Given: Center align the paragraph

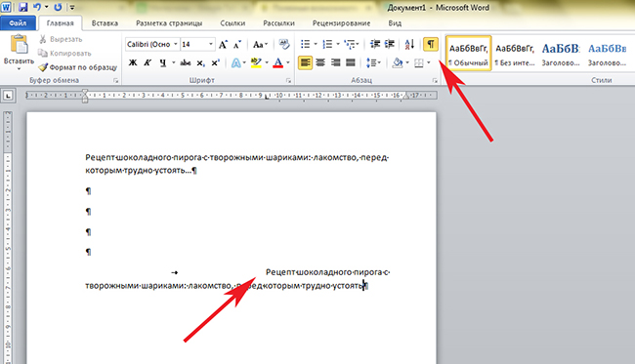Looking at the screenshot, I should pos(320,62).
